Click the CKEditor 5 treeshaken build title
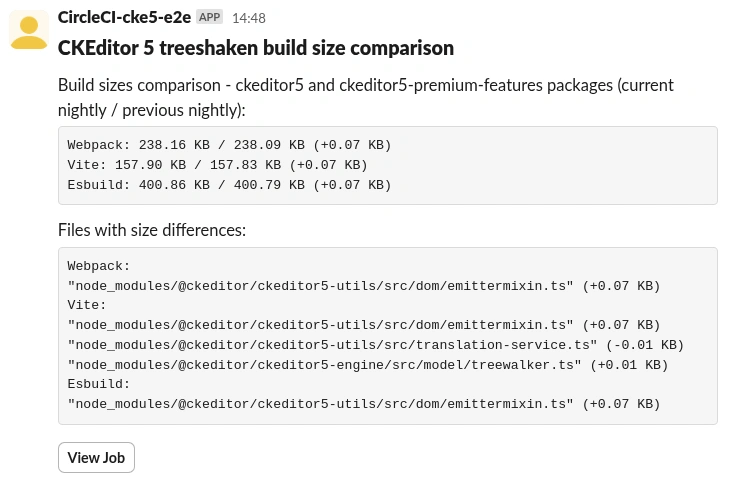The width and height of the screenshot is (733, 479). (x=256, y=47)
